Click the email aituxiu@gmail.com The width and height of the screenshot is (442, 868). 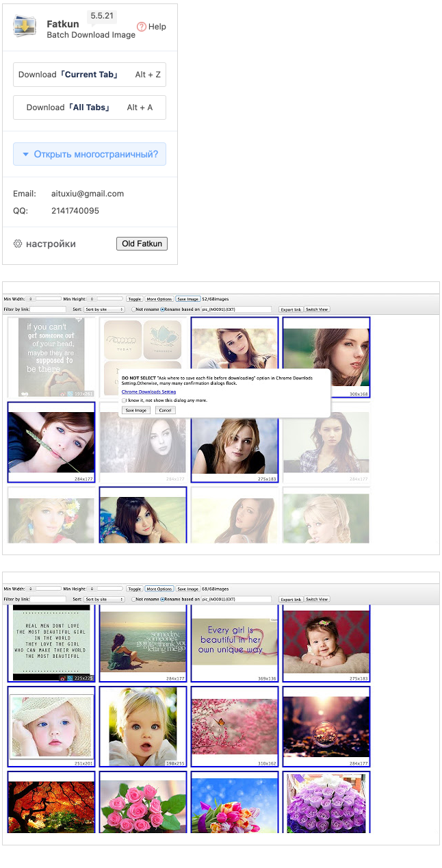coord(88,194)
